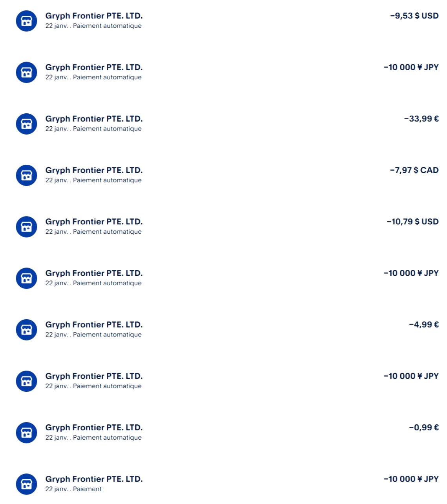Open Gryph Frontier name on −0,99 € row

tap(94, 428)
